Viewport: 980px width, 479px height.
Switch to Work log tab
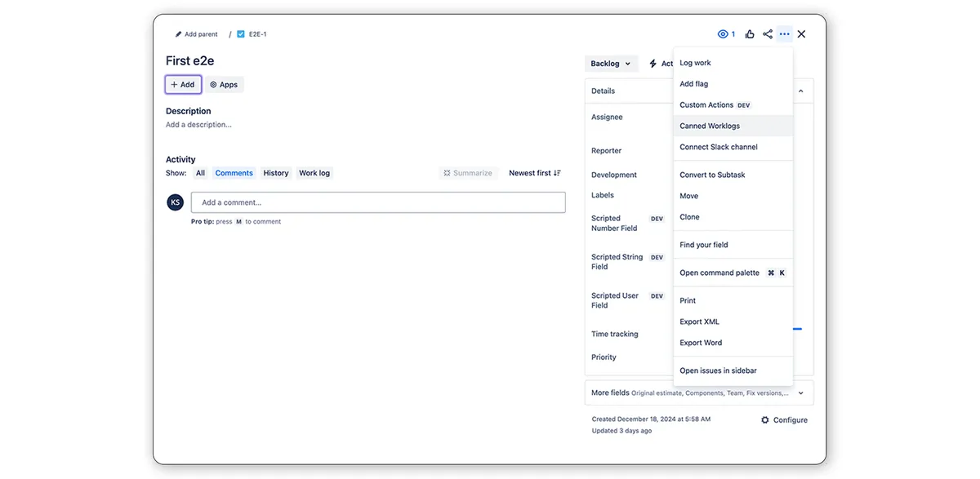314,173
